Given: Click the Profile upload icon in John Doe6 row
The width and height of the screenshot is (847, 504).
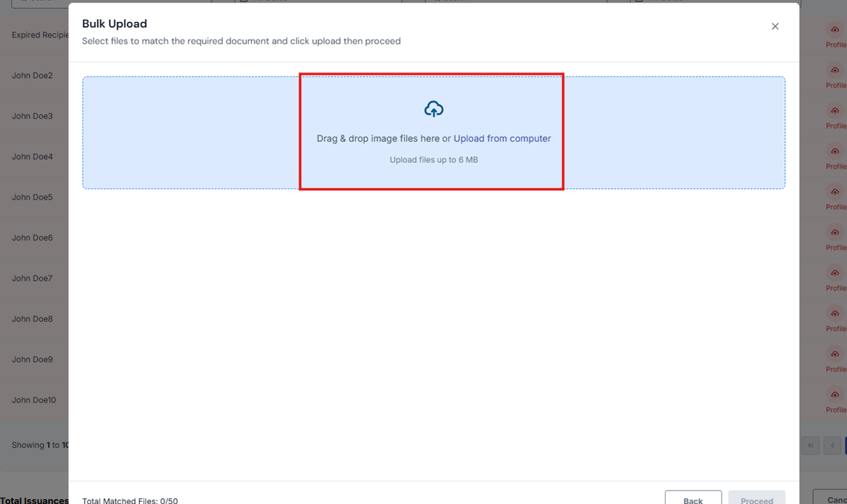Looking at the screenshot, I should point(835,232).
